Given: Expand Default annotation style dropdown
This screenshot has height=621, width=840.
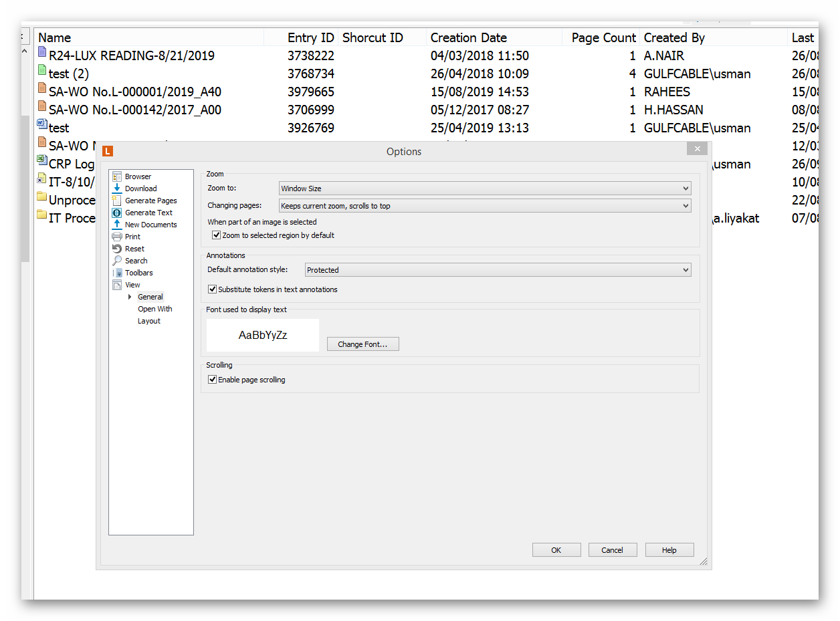Looking at the screenshot, I should 498,270.
